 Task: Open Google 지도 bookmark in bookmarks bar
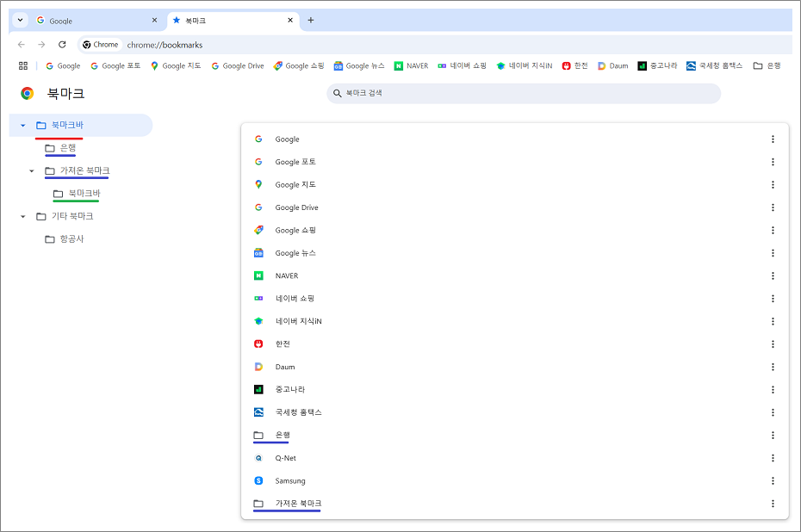[x=176, y=66]
